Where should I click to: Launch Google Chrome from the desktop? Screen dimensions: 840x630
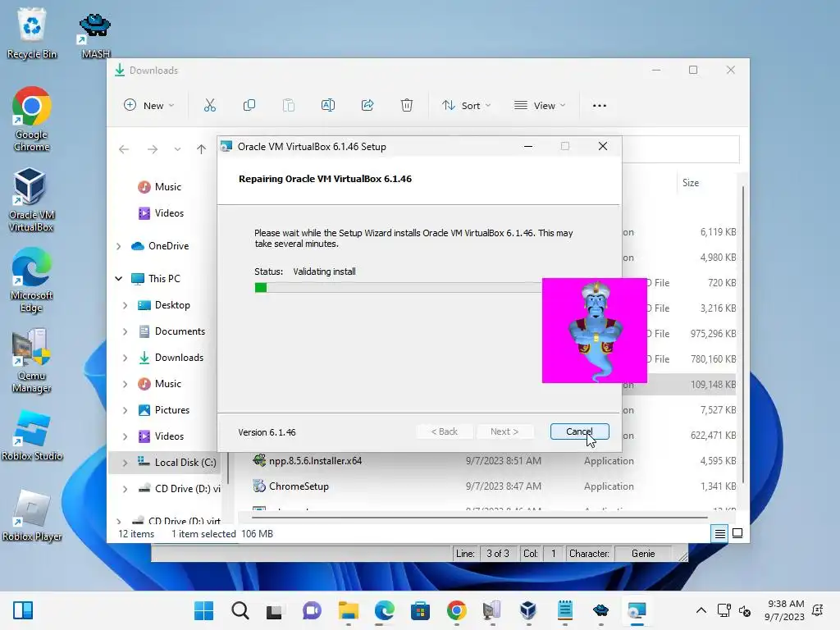(x=32, y=119)
